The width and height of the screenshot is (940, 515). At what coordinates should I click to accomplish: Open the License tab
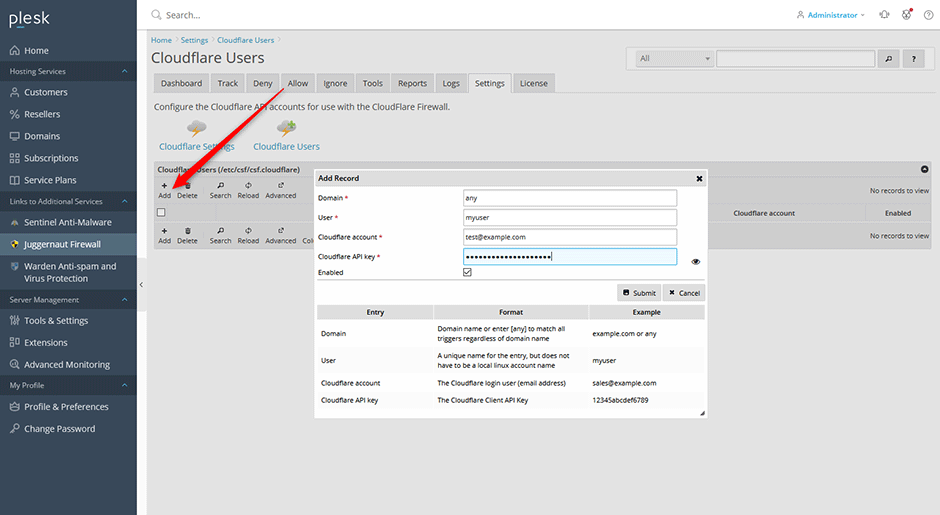(x=534, y=83)
